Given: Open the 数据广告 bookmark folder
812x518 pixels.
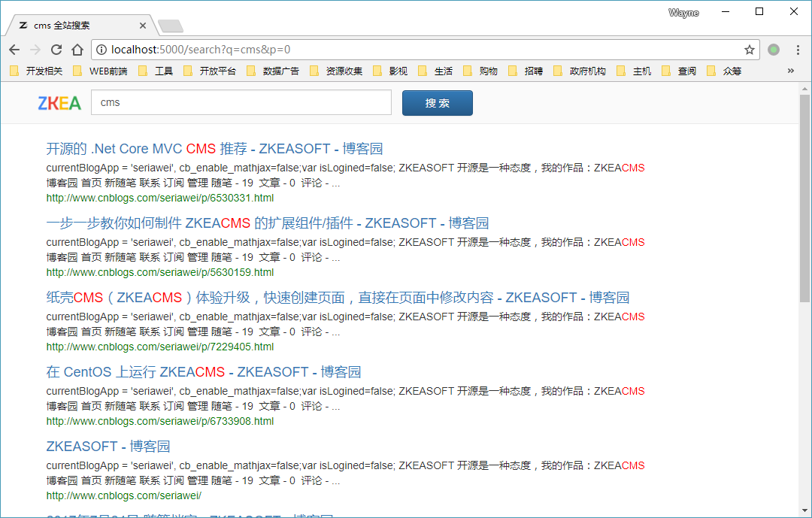Looking at the screenshot, I should (x=273, y=71).
